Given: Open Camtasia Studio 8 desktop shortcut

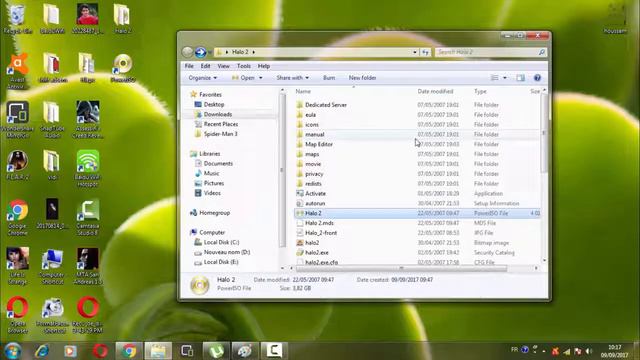Looking at the screenshot, I should (87, 217).
